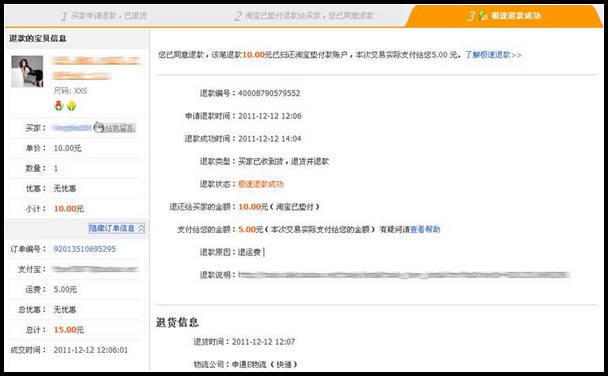Click the orange 极速退款成功 refund status text
The width and height of the screenshot is (608, 376).
click(261, 184)
